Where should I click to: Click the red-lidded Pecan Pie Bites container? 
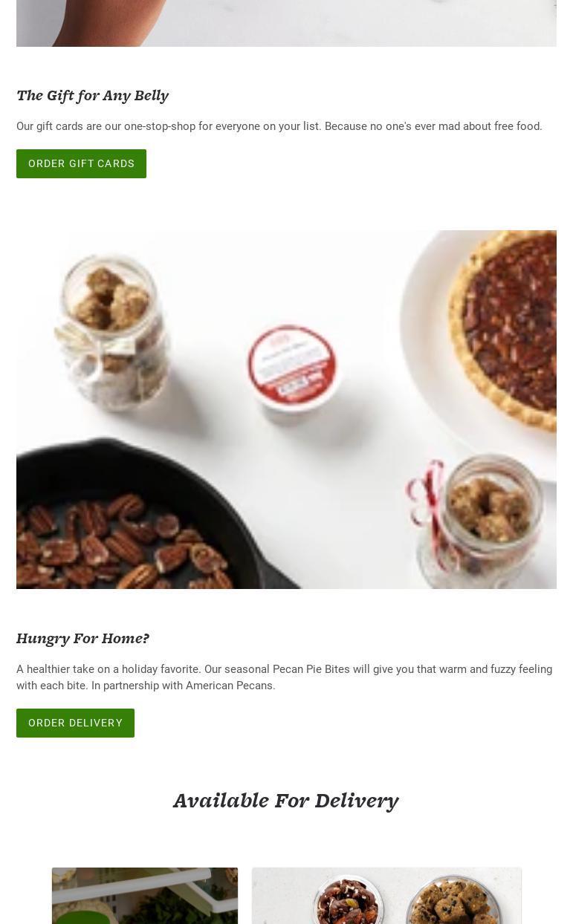(x=291, y=374)
